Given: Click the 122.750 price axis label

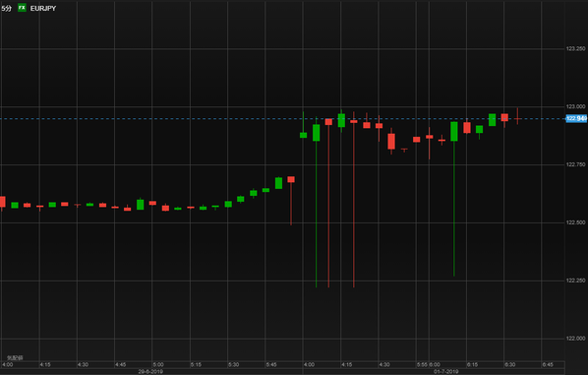Looking at the screenshot, I should click(x=575, y=164).
